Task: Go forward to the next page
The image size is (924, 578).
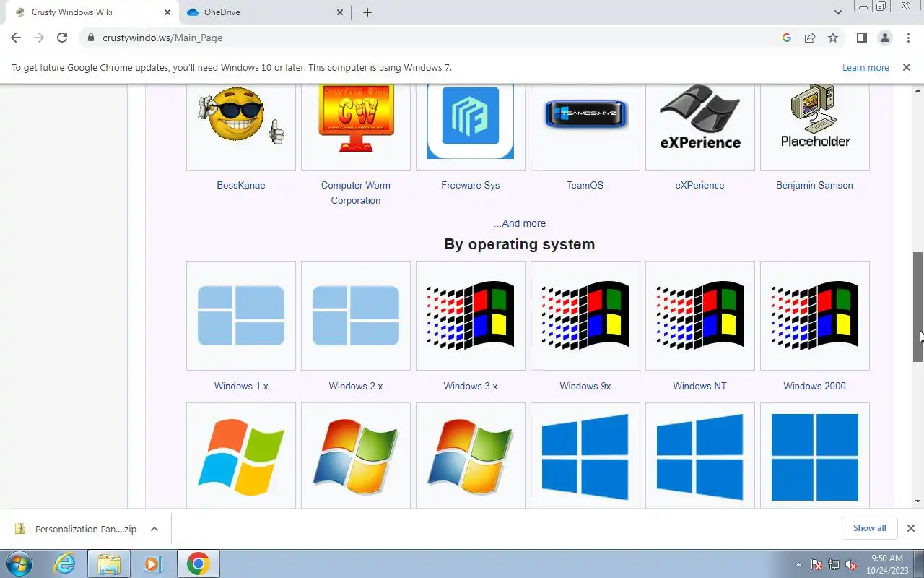Action: [39, 38]
